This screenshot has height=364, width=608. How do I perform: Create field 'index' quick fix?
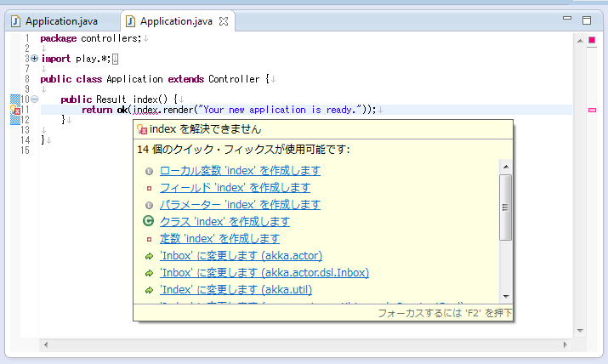tap(235, 188)
